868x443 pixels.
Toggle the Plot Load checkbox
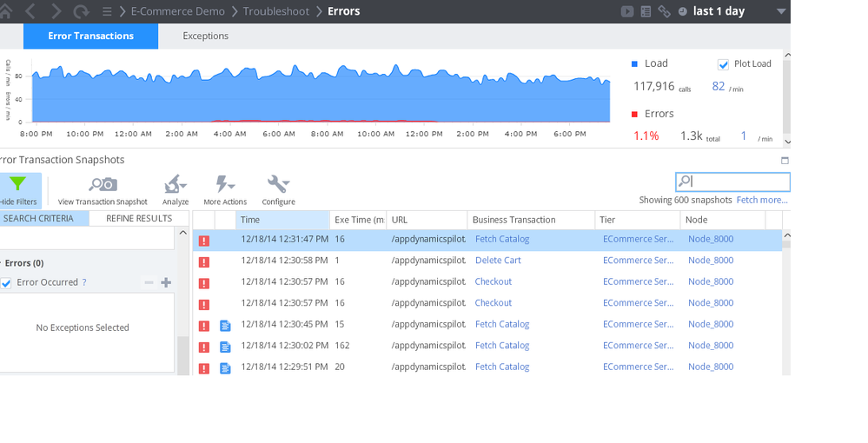point(723,64)
